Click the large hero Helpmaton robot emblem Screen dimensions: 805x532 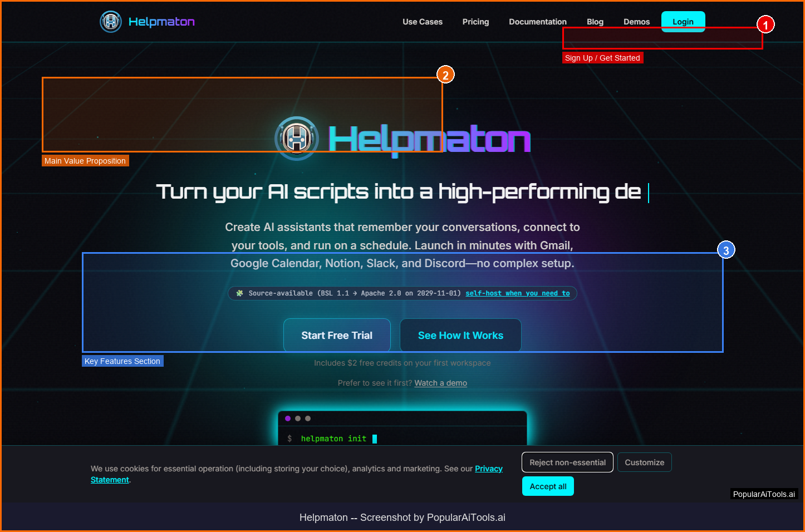[x=297, y=139]
